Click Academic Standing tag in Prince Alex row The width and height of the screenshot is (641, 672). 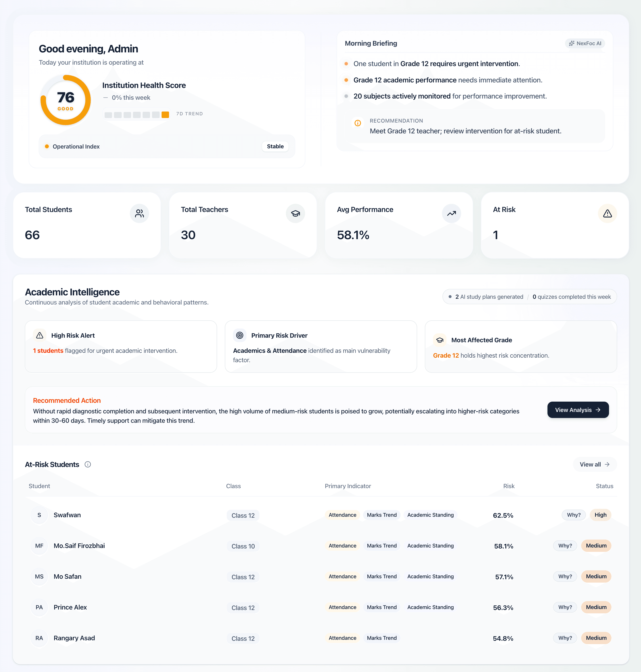pyautogui.click(x=431, y=607)
